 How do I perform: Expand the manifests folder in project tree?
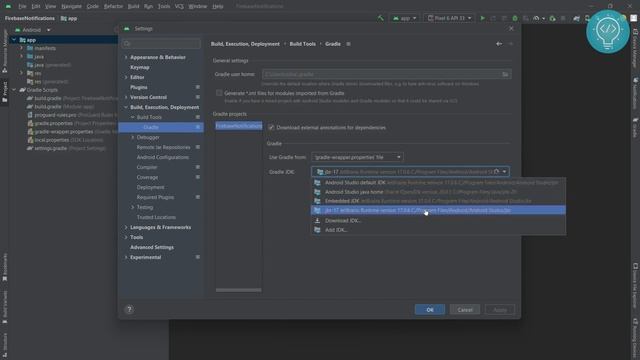[21, 48]
